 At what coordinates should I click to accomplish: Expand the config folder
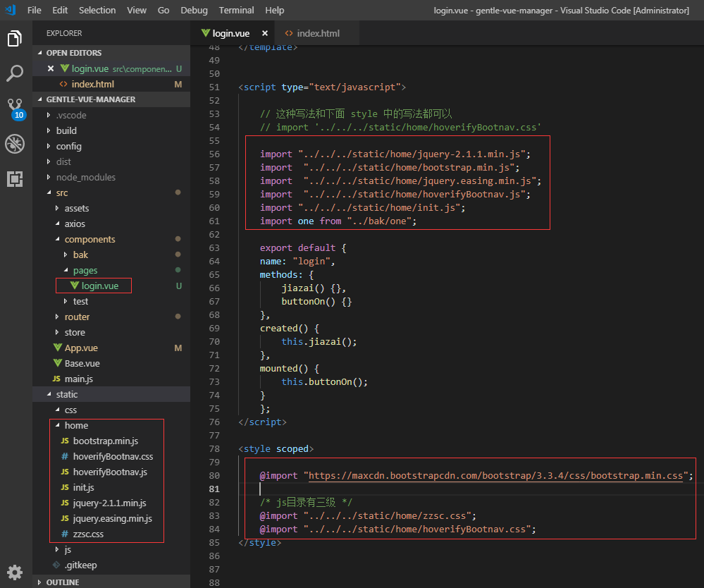[111, 146]
